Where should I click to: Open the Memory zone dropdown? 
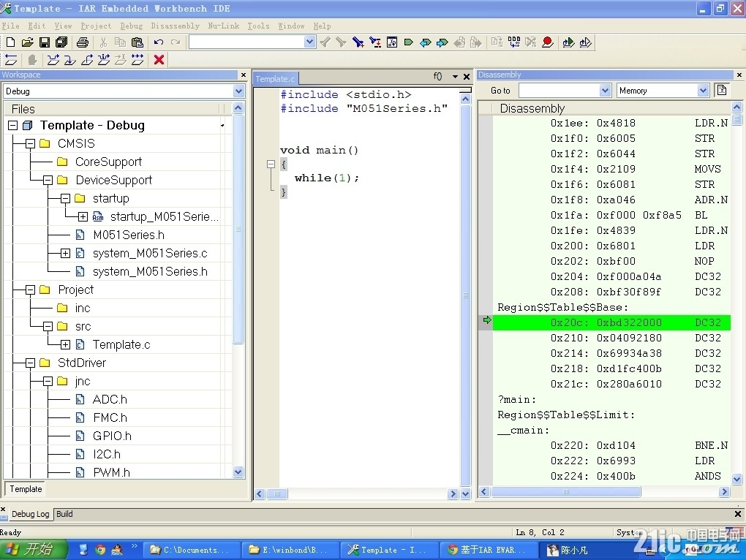(703, 91)
